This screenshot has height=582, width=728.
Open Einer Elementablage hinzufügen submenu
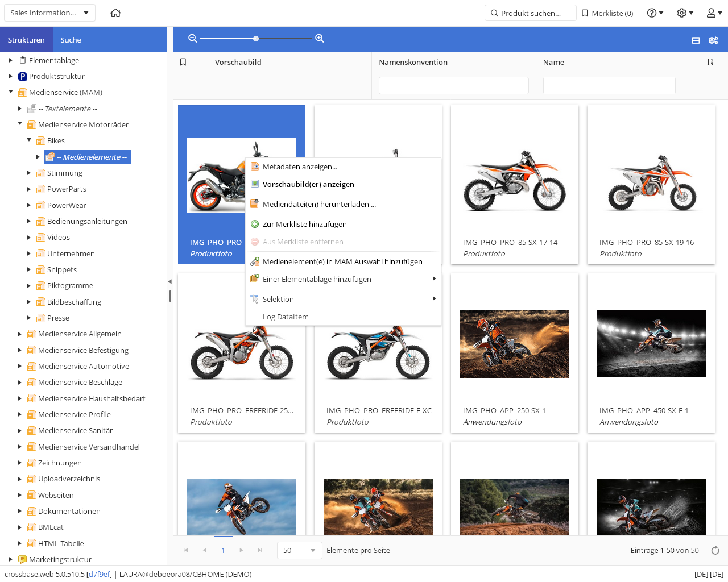(343, 279)
